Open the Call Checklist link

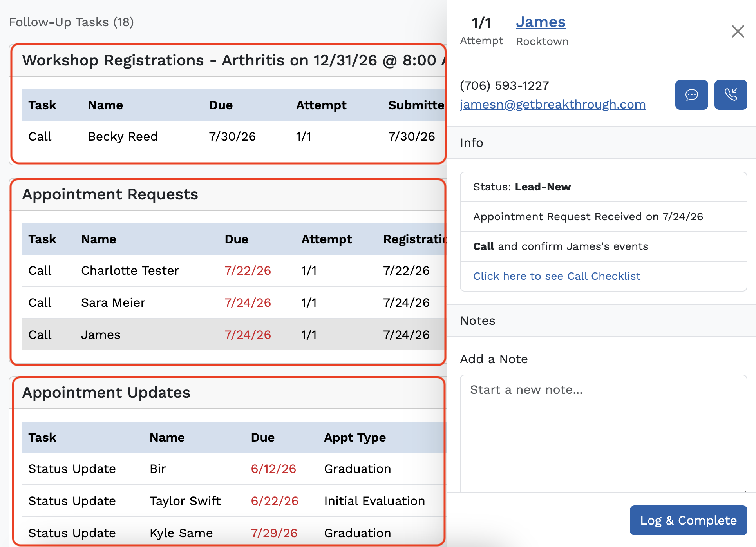(557, 276)
